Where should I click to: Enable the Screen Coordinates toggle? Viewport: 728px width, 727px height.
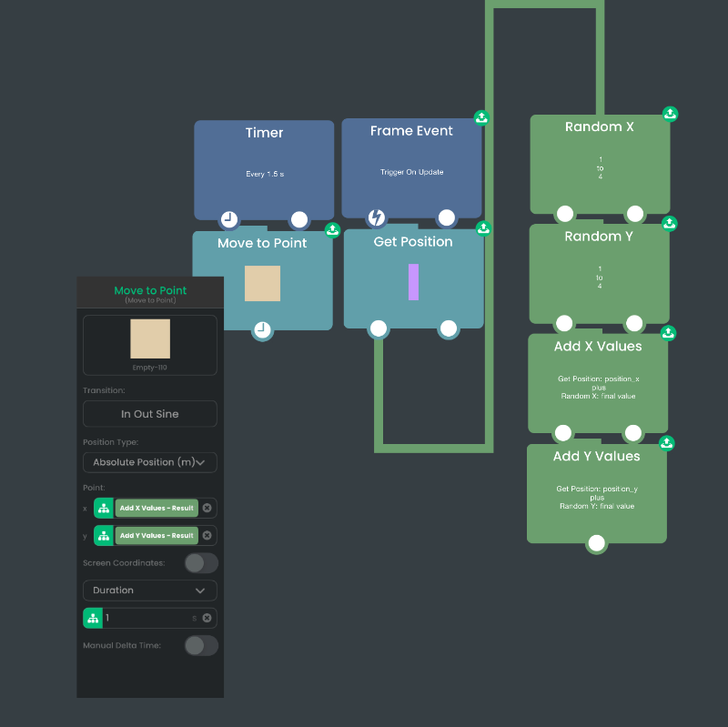pyautogui.click(x=201, y=563)
